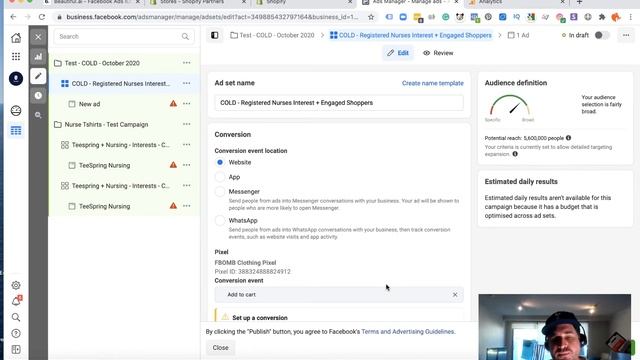Select the Messenger conversion location radio
This screenshot has height=360, width=640.
click(x=220, y=192)
